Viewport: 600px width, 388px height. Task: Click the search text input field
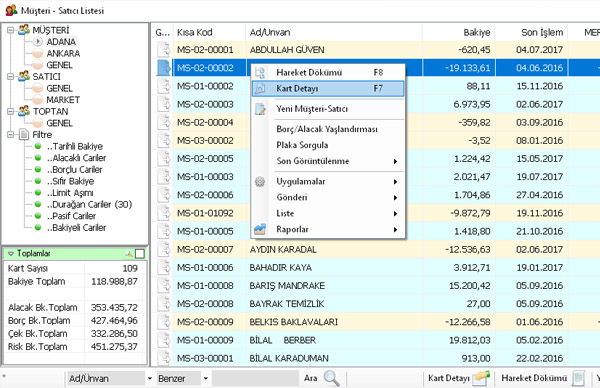click(256, 378)
